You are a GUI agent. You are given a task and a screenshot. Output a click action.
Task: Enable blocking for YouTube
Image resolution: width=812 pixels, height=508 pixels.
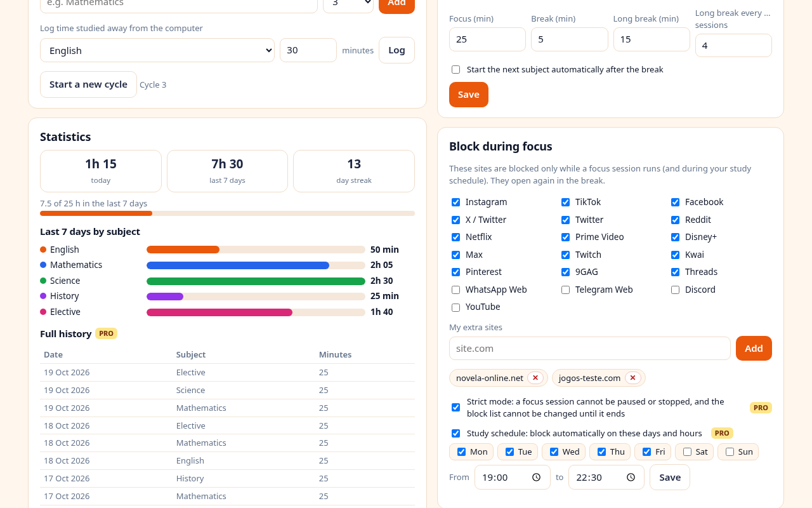coord(455,307)
